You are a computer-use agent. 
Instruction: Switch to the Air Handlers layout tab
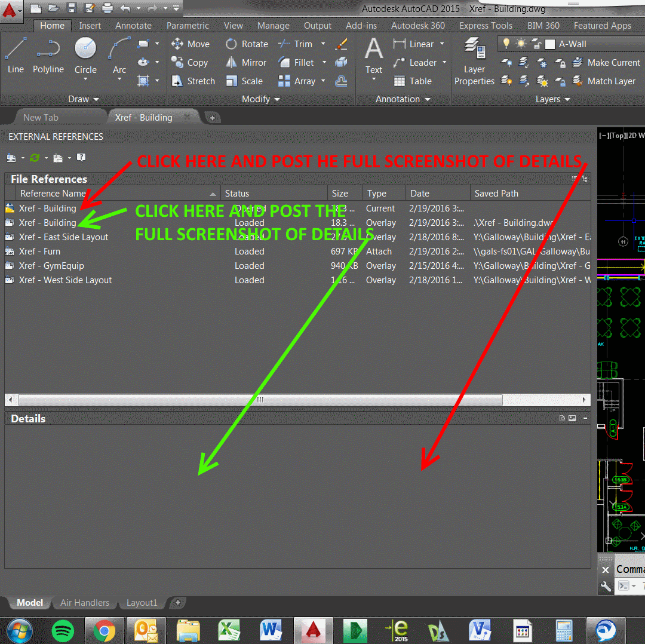point(85,602)
